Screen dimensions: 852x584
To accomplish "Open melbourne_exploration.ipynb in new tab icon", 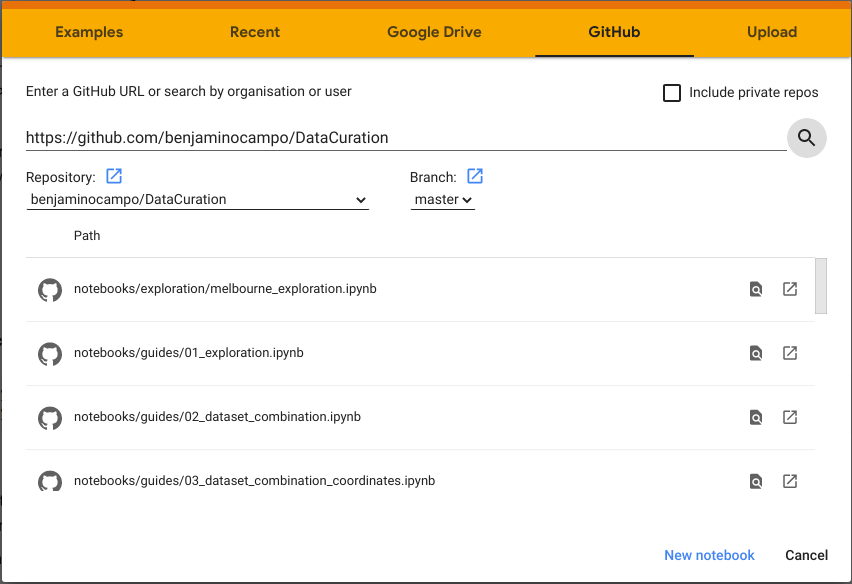I will [x=790, y=289].
